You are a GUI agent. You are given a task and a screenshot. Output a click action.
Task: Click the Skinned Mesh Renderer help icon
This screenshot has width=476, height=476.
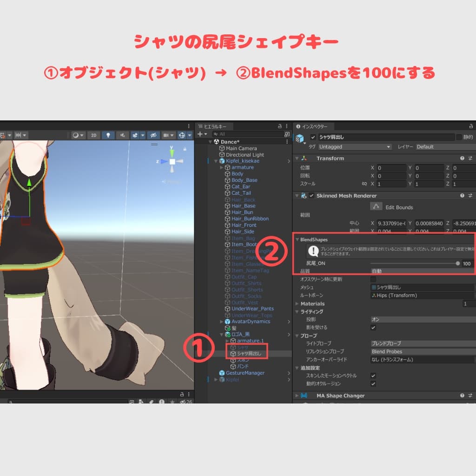click(x=462, y=195)
